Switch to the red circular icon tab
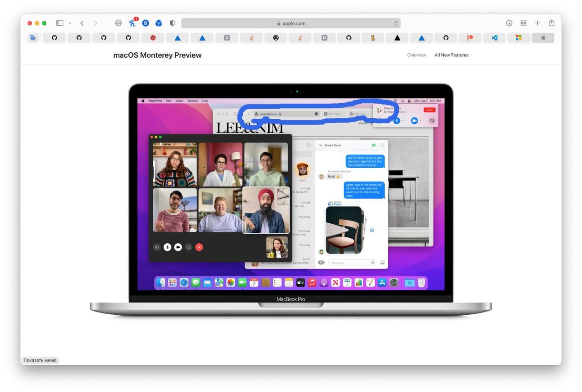Screen dimensions: 582x392 (x=153, y=38)
